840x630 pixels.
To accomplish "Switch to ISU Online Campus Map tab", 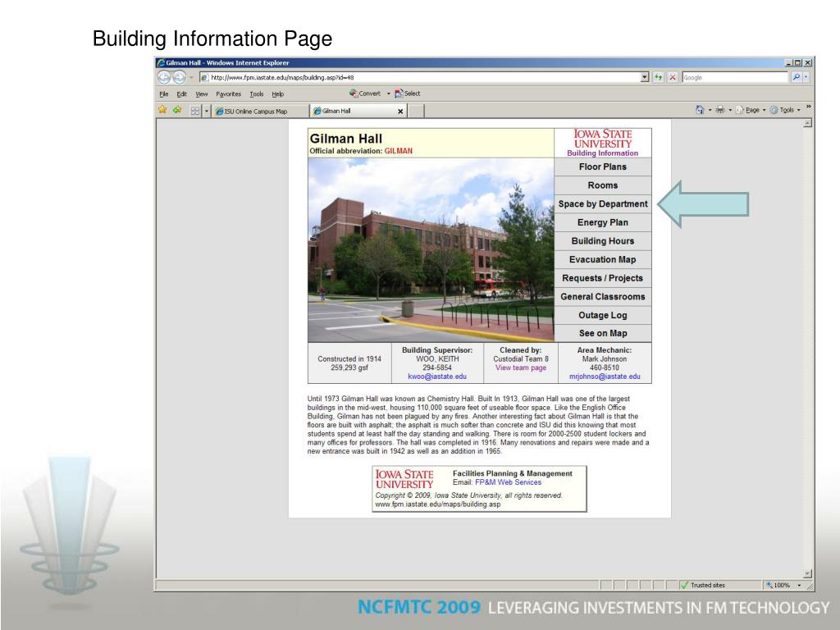I will pyautogui.click(x=260, y=112).
